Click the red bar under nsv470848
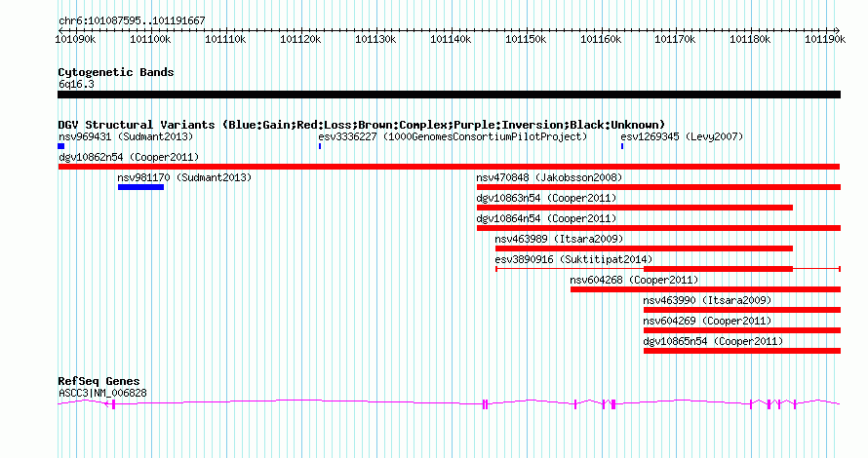The image size is (868, 458). 658,187
